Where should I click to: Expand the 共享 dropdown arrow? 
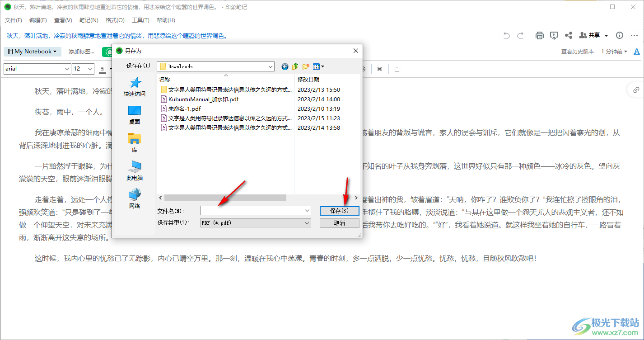click(606, 35)
